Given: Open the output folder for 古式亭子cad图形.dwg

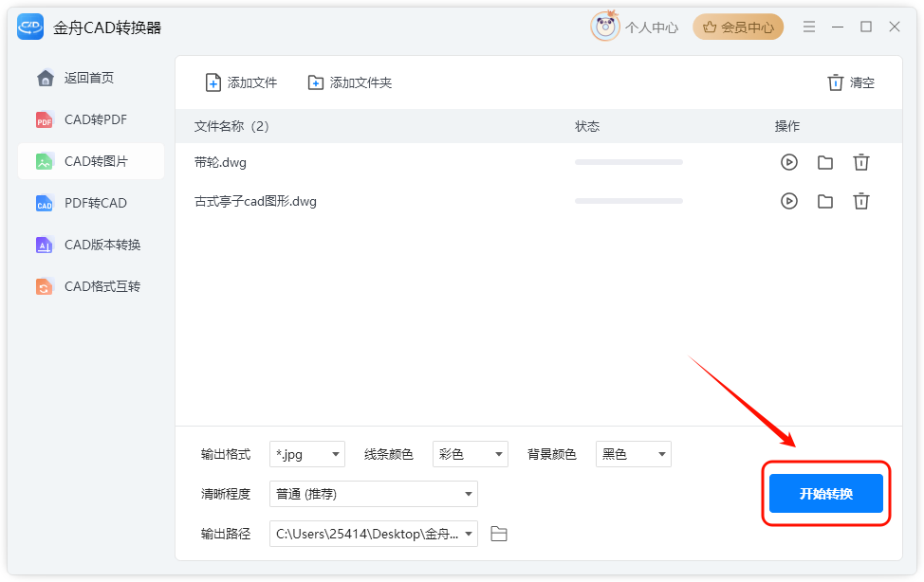Looking at the screenshot, I should point(825,202).
